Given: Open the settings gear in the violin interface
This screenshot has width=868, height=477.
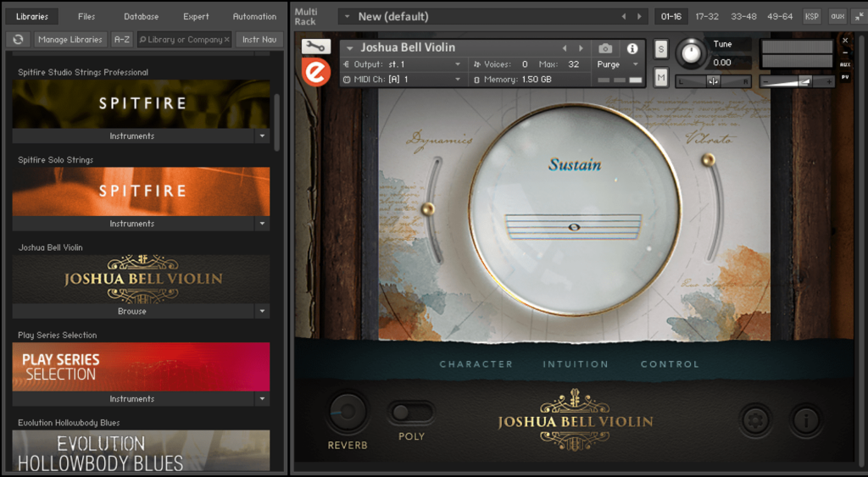Looking at the screenshot, I should pyautogui.click(x=755, y=420).
